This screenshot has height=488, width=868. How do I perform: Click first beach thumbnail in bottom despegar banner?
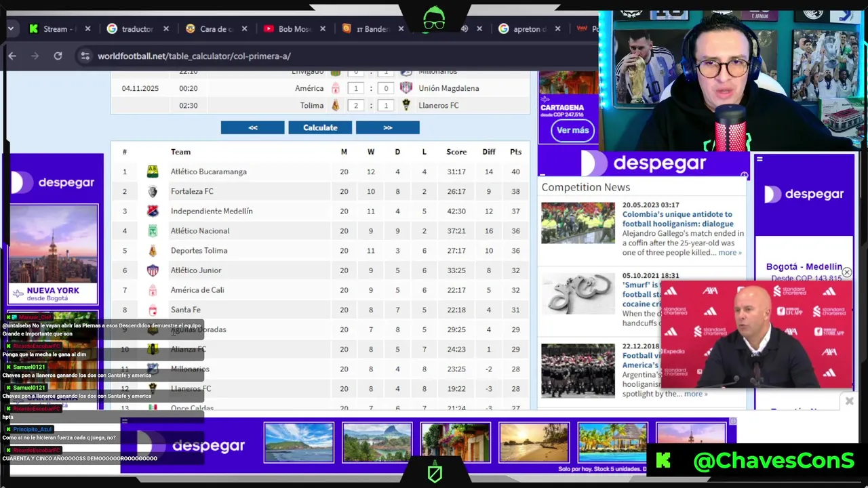coord(299,442)
